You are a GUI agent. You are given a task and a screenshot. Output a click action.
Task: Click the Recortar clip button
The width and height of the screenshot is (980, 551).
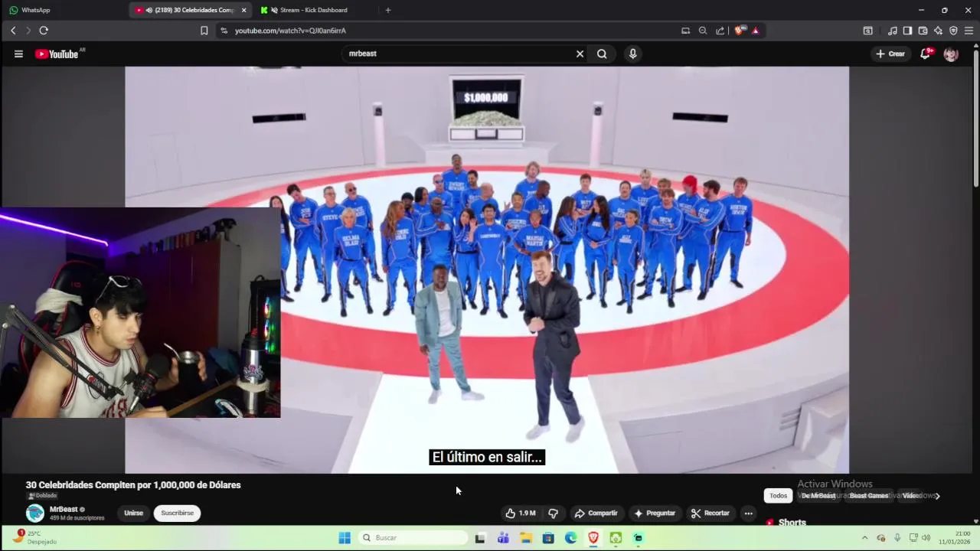click(x=710, y=513)
